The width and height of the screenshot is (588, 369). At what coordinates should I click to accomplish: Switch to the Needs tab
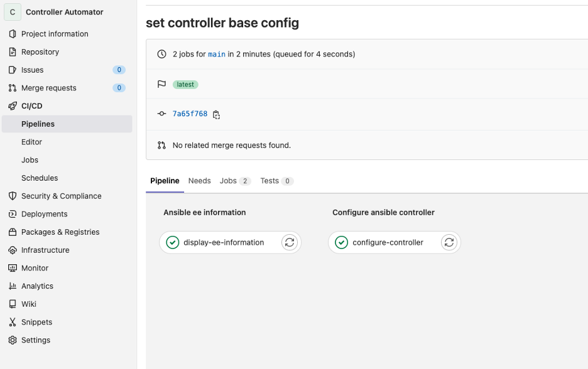(199, 181)
